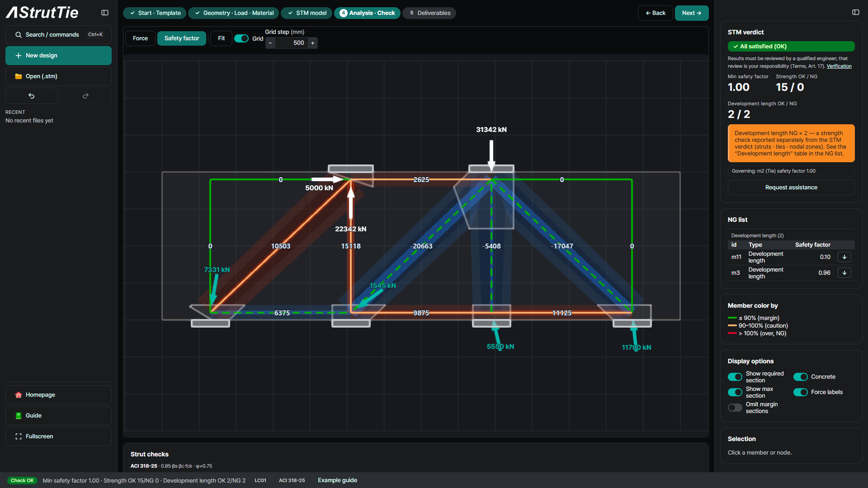The image size is (868, 488).
Task: Open the Example guide link
Action: point(337,480)
